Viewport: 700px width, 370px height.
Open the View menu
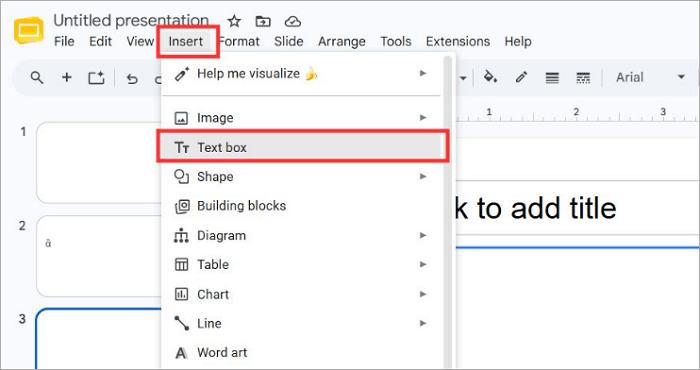pyautogui.click(x=140, y=42)
